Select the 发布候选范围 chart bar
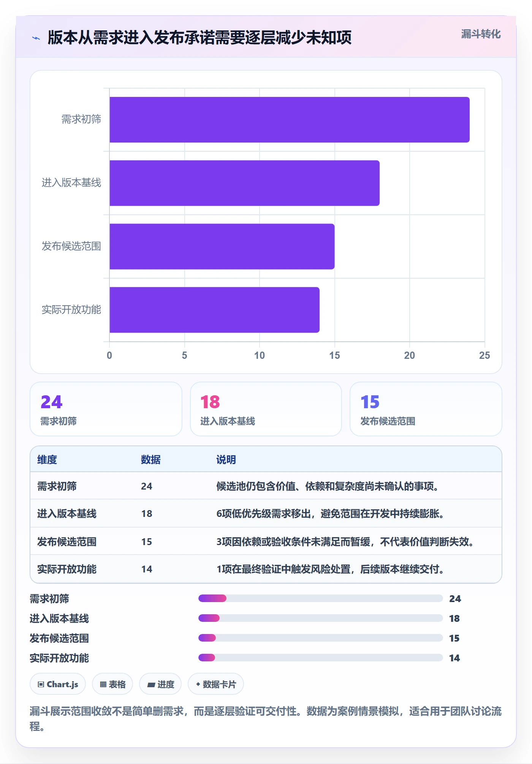Image resolution: width=532 pixels, height=764 pixels. coord(222,246)
